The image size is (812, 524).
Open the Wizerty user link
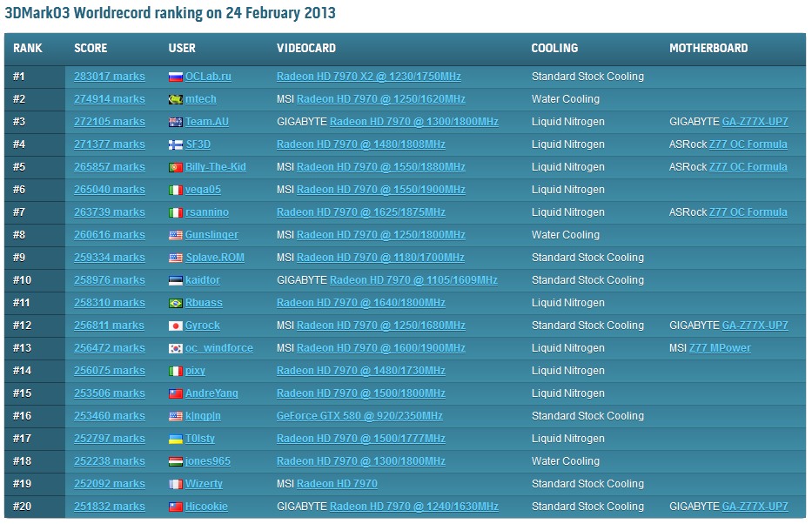tap(204, 484)
